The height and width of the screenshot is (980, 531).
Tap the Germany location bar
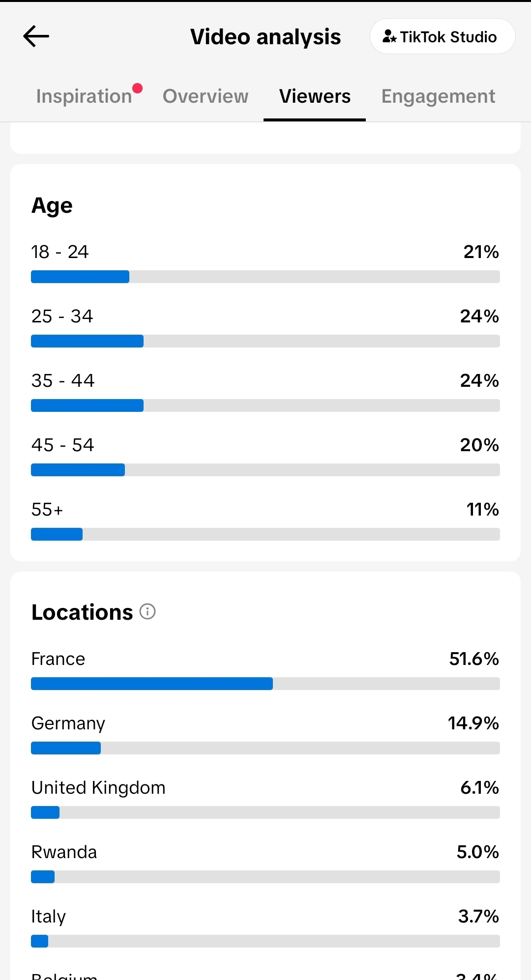265,748
